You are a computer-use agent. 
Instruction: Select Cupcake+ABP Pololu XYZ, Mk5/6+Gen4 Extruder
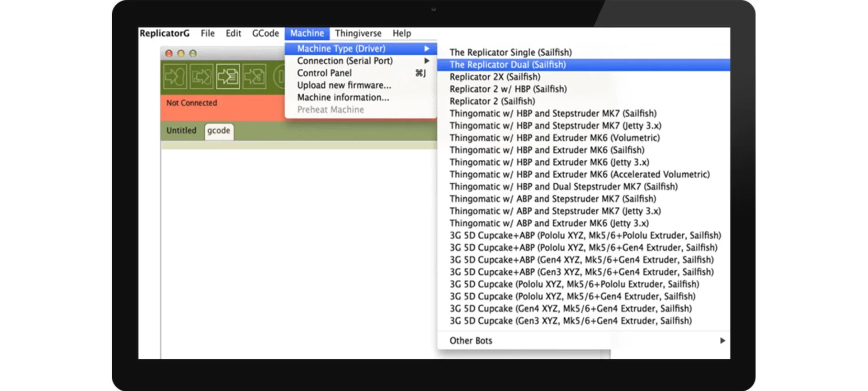[584, 248]
